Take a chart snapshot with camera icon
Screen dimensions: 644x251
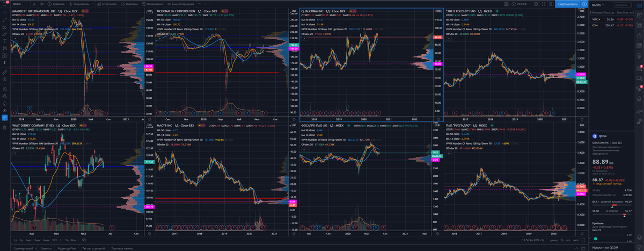tap(551, 4)
